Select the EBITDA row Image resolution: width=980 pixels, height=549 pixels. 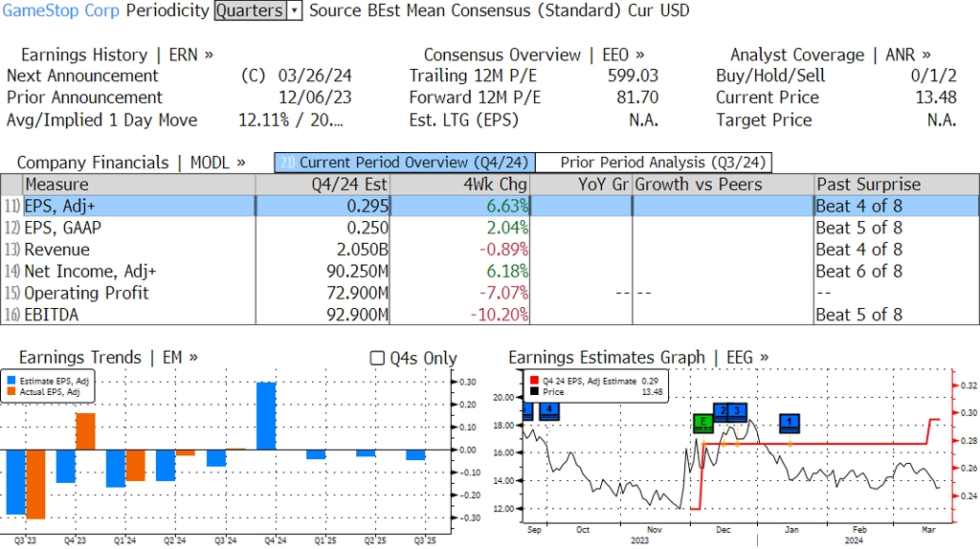click(489, 315)
